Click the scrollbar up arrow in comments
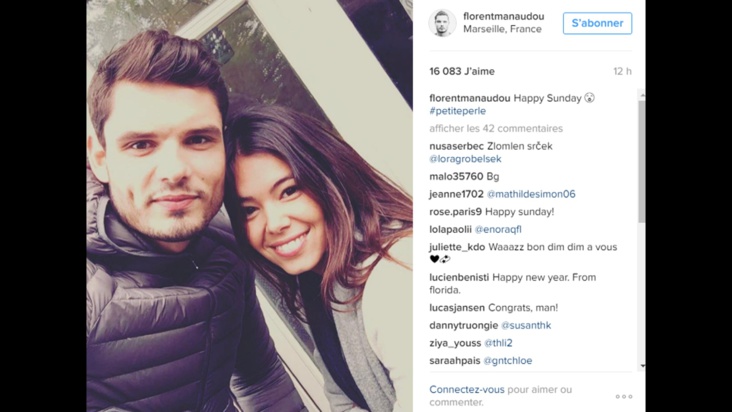 [x=642, y=96]
